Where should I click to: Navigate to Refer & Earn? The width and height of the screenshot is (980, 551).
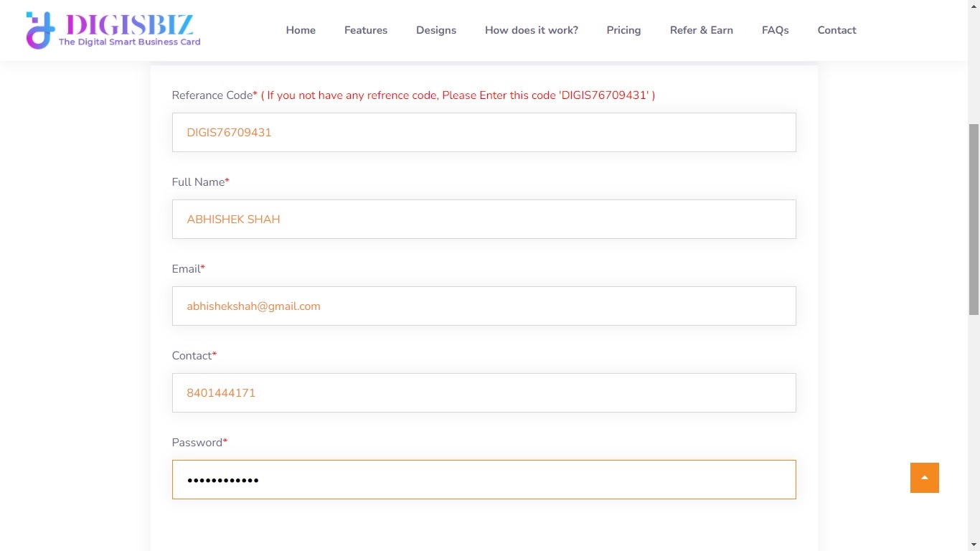[702, 30]
